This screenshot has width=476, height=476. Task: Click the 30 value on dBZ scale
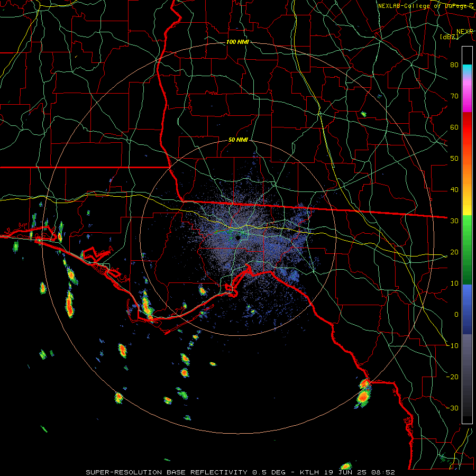454,221
